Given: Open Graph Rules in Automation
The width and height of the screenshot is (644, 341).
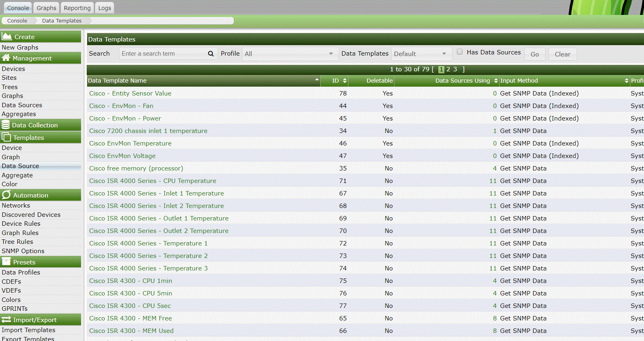Looking at the screenshot, I should point(20,233).
